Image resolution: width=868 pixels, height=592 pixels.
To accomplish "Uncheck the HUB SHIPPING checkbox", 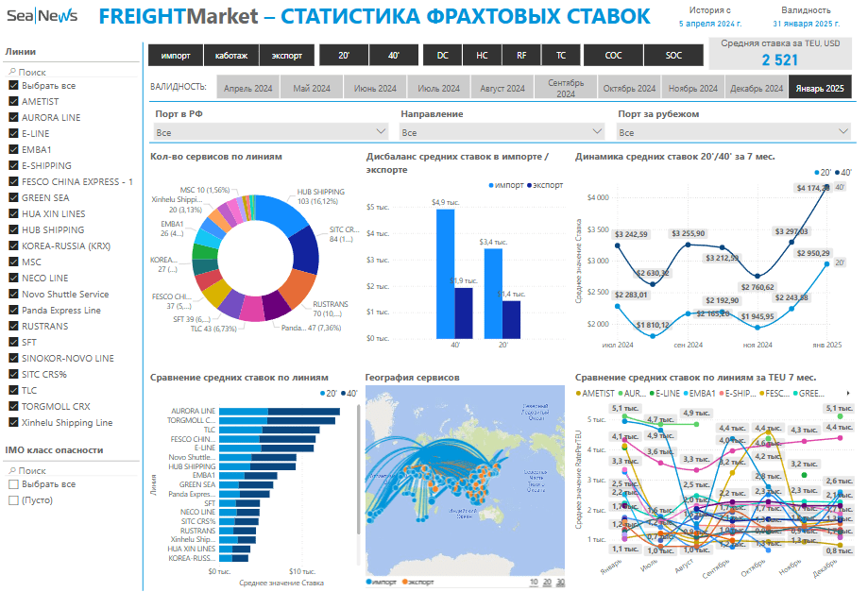I will [x=14, y=229].
